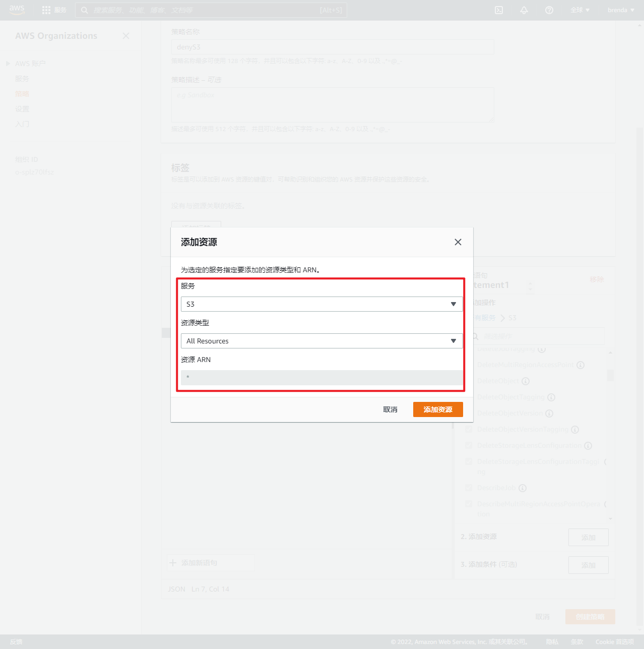Image resolution: width=644 pixels, height=649 pixels.
Task: Open the 服务 grid menu
Action: pyautogui.click(x=54, y=10)
